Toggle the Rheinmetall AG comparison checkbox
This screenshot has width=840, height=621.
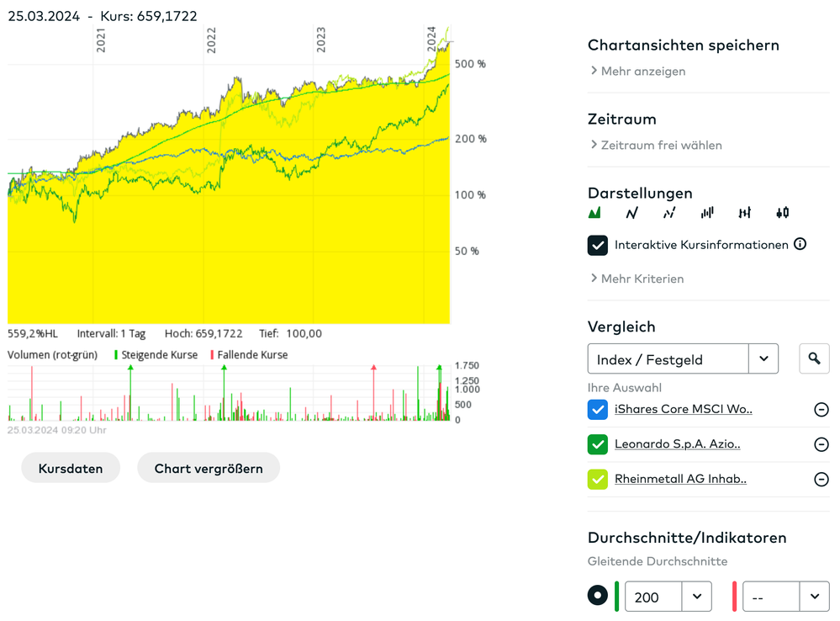[598, 480]
